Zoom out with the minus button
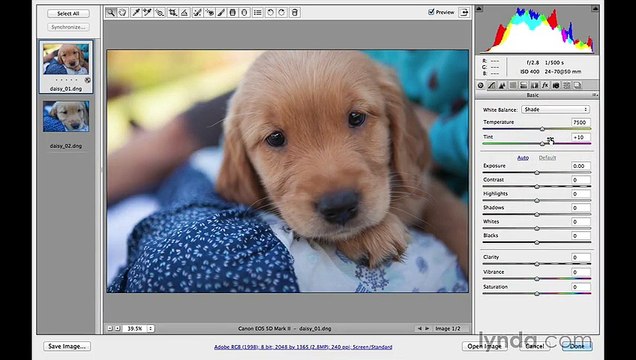 [110, 328]
